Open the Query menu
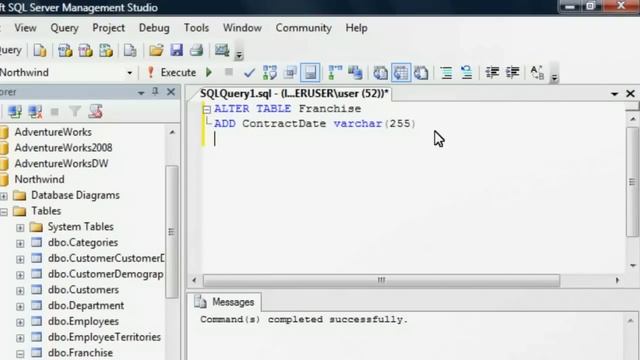Viewport: 640px width, 360px height. (x=64, y=28)
